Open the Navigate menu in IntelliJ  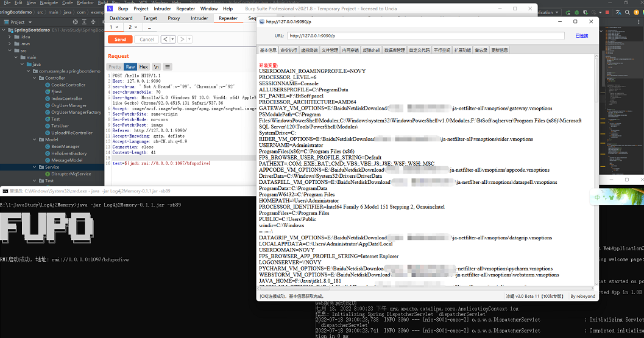[49, 2]
